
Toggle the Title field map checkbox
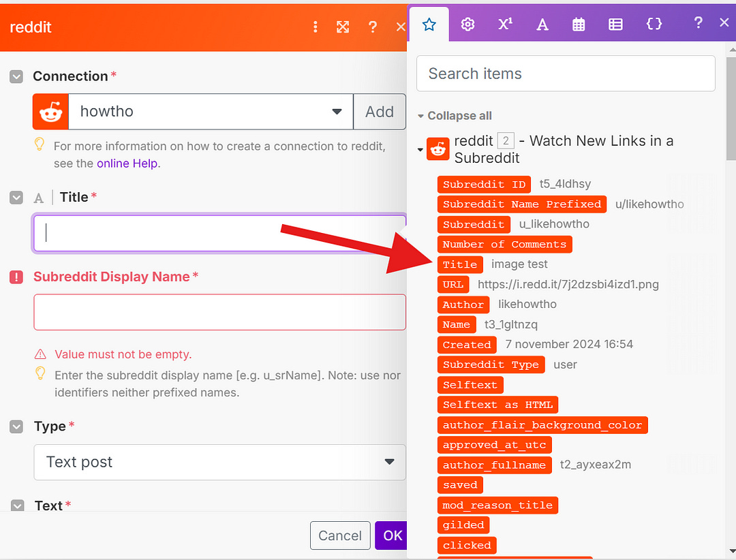pos(16,198)
